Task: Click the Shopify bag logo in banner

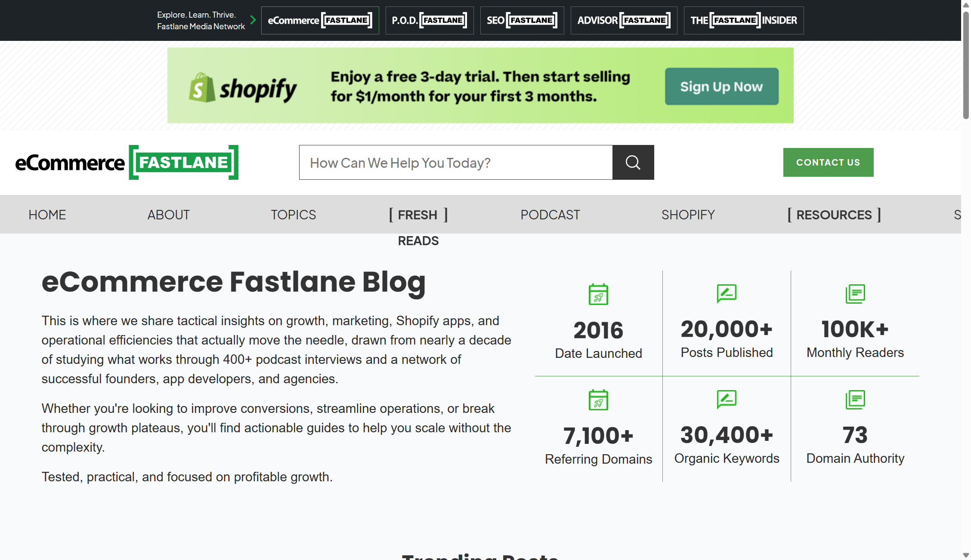Action: [x=202, y=88]
